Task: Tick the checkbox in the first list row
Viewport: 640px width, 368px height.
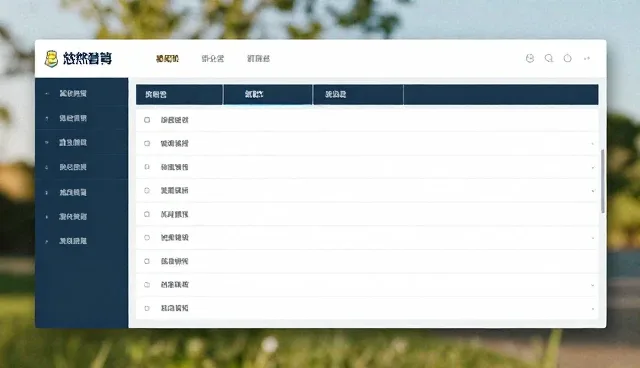Action: (147, 120)
